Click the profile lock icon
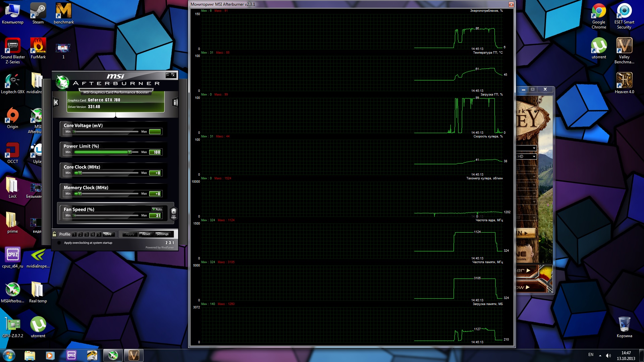Viewport: 644px width, 362px height. [x=55, y=234]
